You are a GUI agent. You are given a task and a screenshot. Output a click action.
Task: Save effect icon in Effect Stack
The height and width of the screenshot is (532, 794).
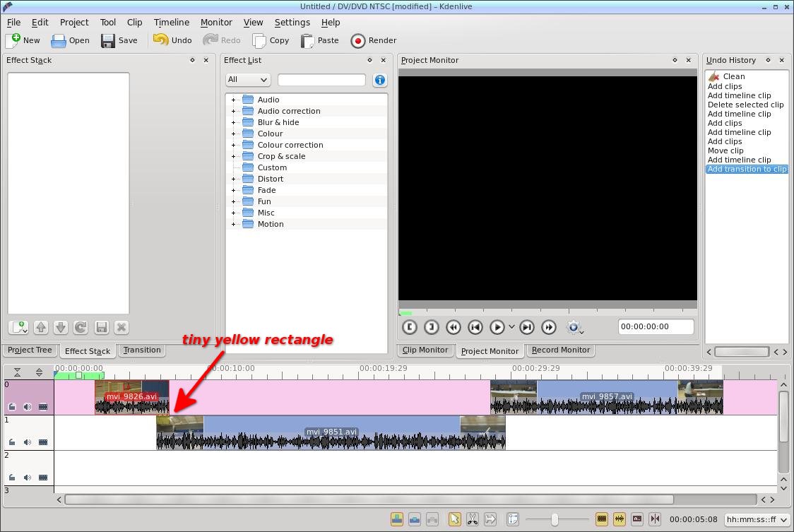tap(101, 327)
